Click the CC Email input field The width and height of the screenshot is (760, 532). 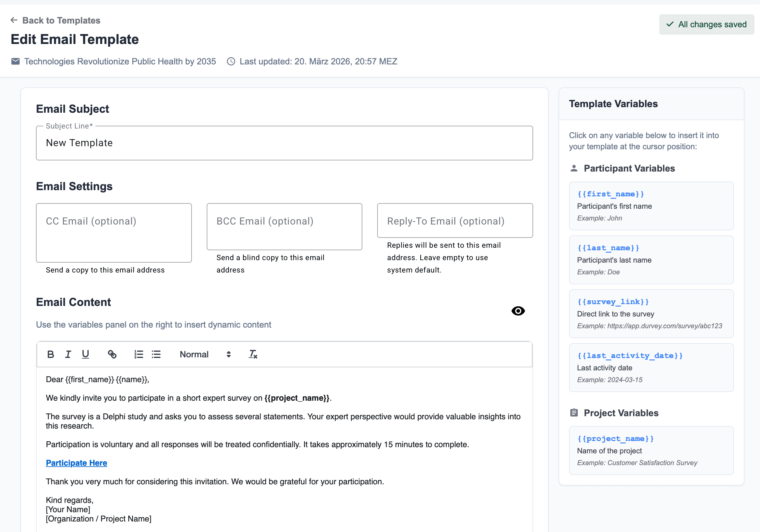click(114, 233)
